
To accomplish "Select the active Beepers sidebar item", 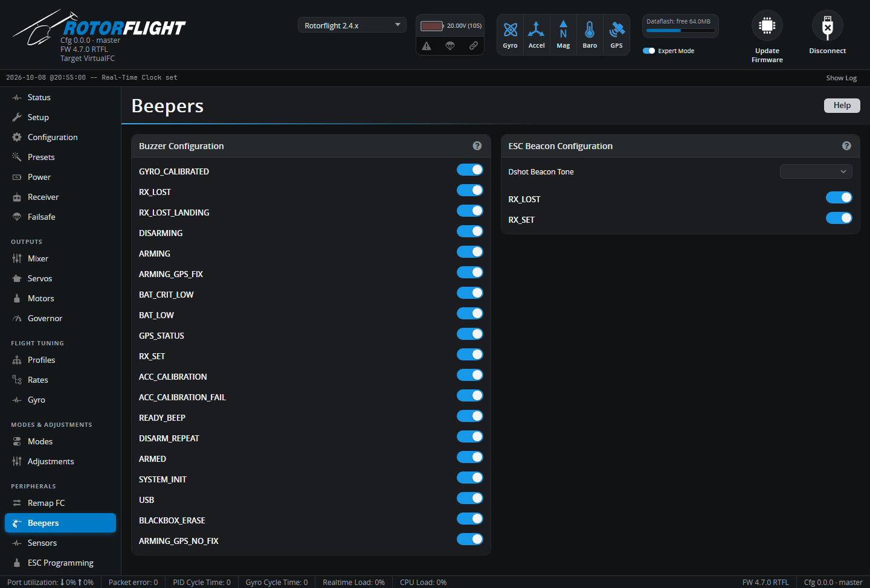I will (x=60, y=523).
